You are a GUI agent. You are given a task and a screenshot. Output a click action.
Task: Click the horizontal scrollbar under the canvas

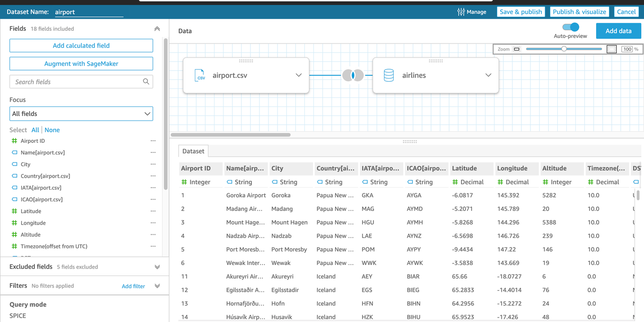[x=231, y=135]
